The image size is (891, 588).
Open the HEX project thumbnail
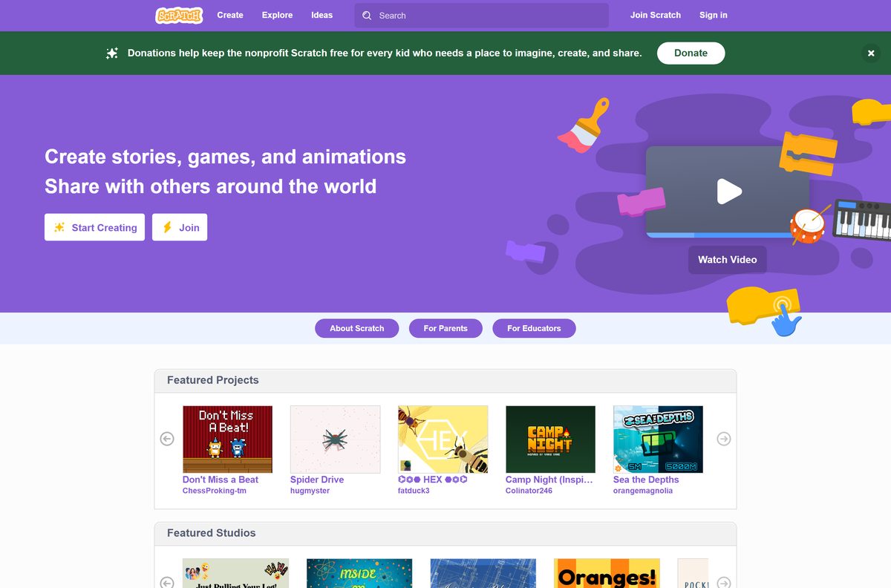443,440
